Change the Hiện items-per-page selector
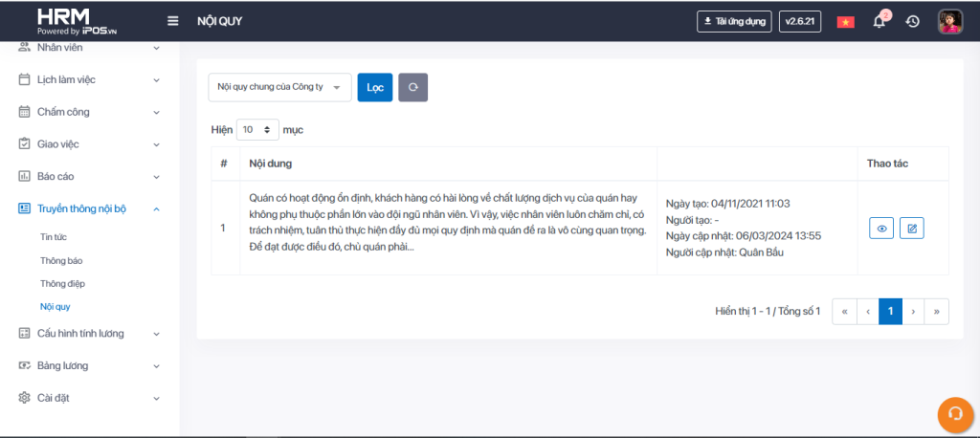Screen dimensions: 980x438 (256, 129)
